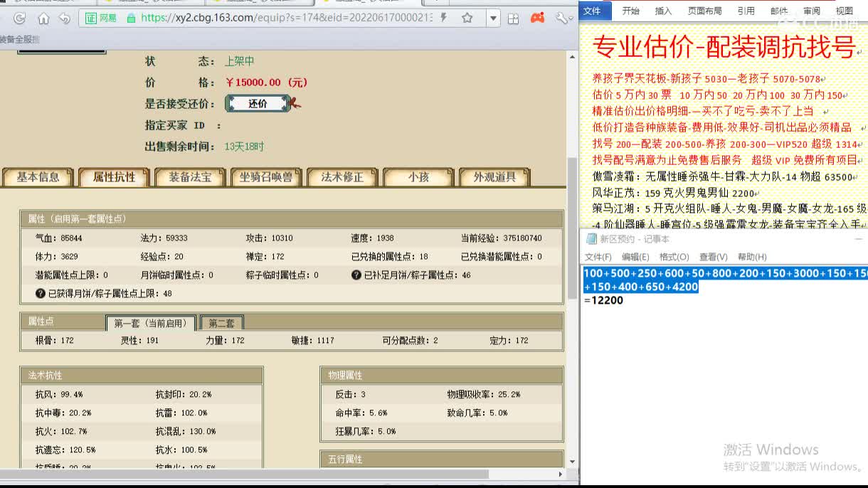
Task: Open Word's 页面布局 ribbon tab
Action: tap(704, 11)
